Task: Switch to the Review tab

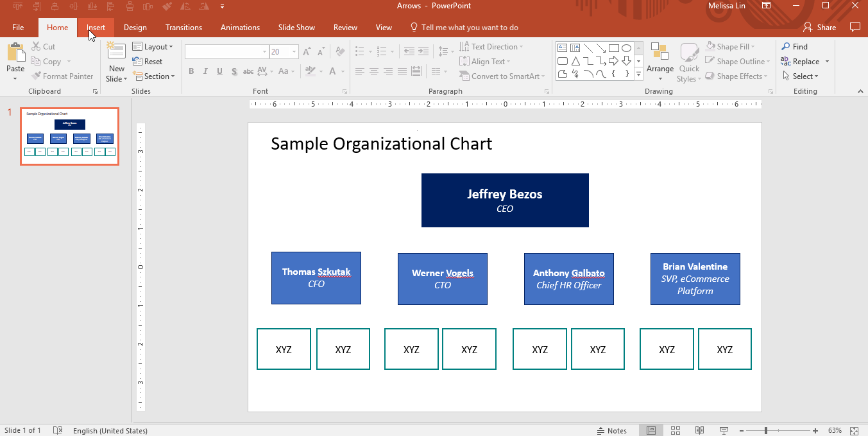Action: tap(345, 28)
